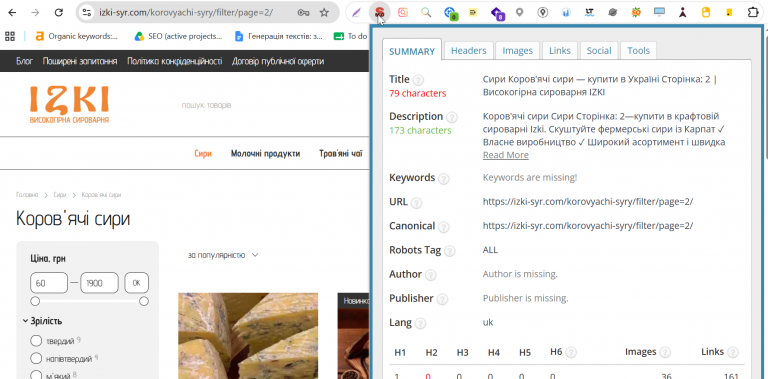Open the apps grid in bookmarks bar
Image resolution: width=768 pixels, height=379 pixels.
coord(10,36)
